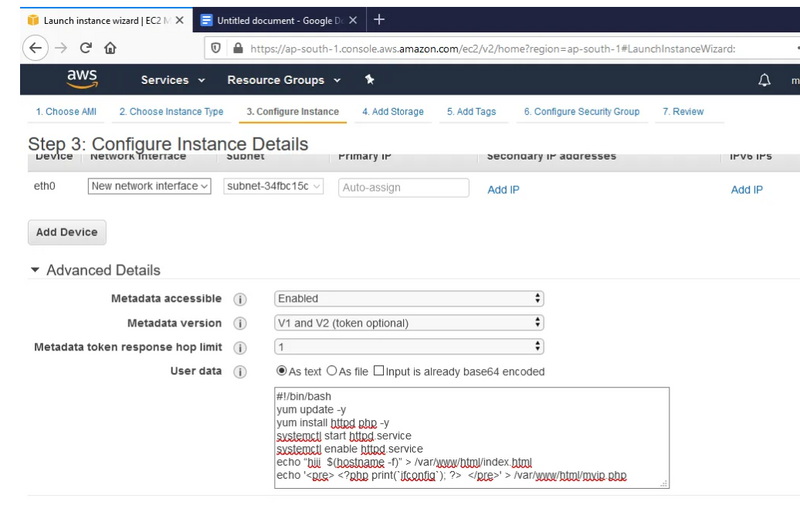Screen dimensions: 800x515
Task: Click the user data resize handle
Action: tap(664, 483)
